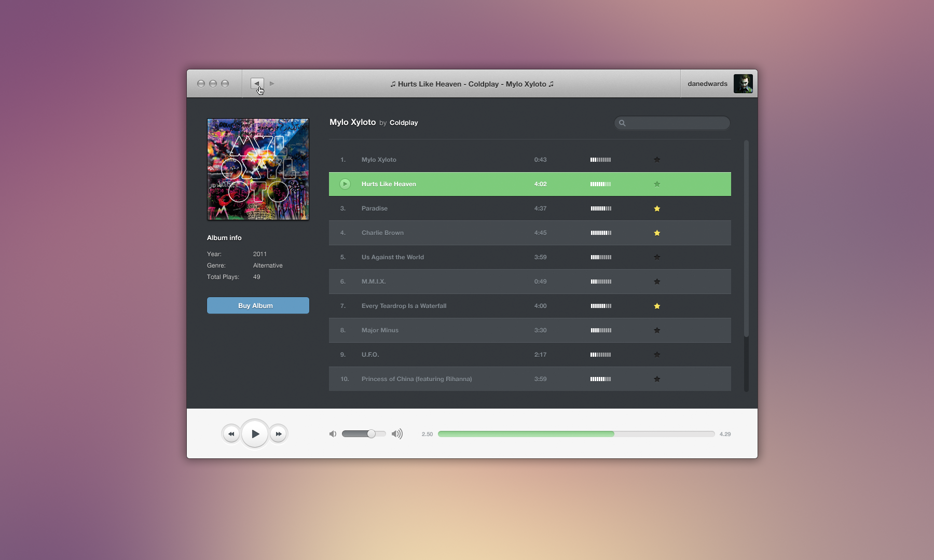Click the Total Plays value 49
The width and height of the screenshot is (934, 560).
click(257, 277)
